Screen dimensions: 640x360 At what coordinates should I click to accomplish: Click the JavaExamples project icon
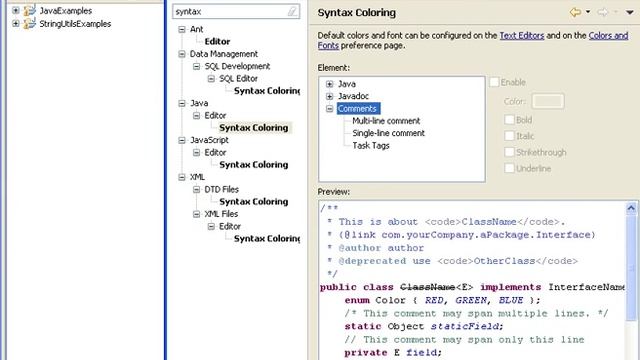pos(29,11)
